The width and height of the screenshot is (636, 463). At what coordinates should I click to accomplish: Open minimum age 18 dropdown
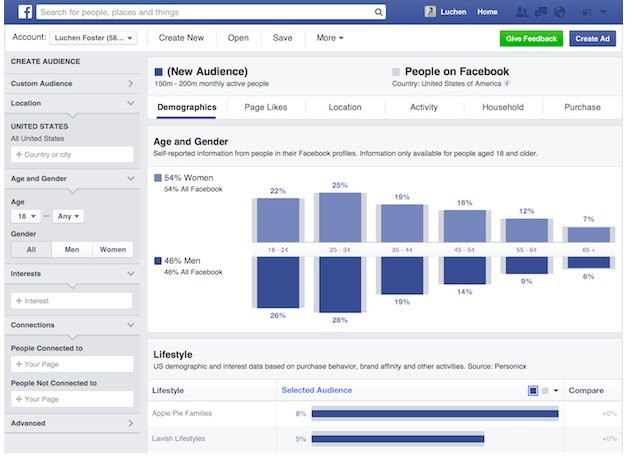click(x=26, y=216)
